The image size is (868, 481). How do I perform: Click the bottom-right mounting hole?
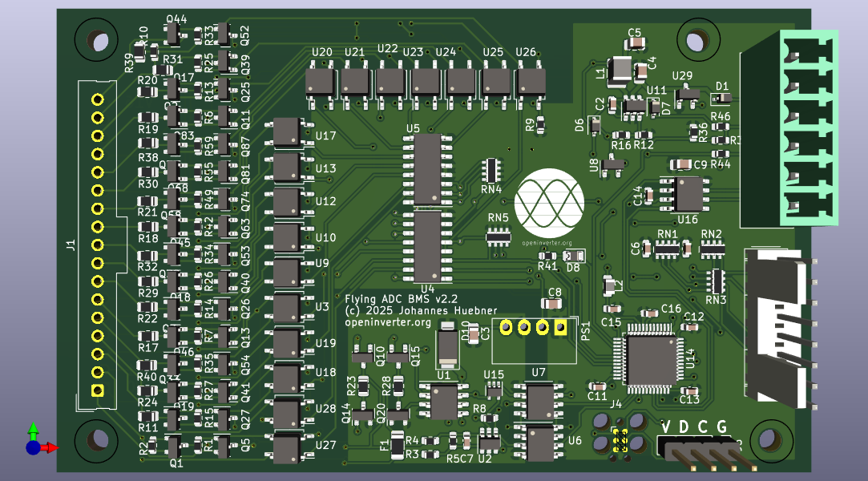770,440
